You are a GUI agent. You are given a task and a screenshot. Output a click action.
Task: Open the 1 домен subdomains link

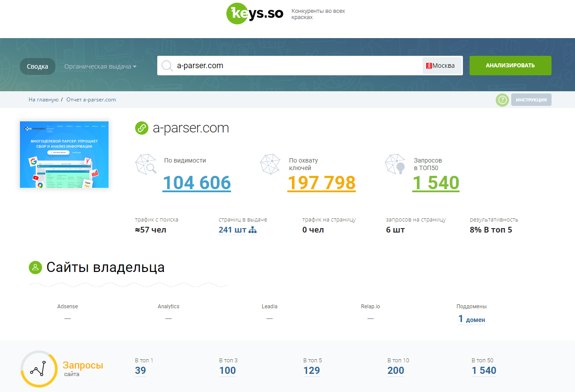[x=471, y=319]
